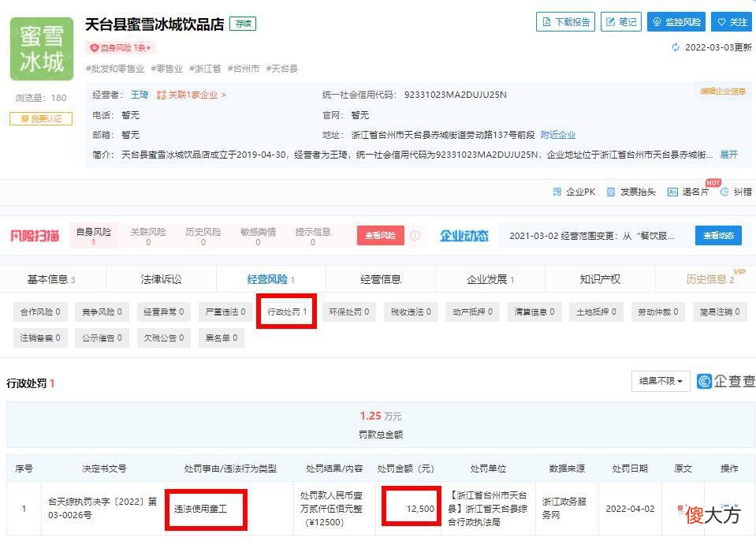Viewport: 756px width, 545px height.
Task: Open the 递名片 business card tool
Action: (x=688, y=192)
